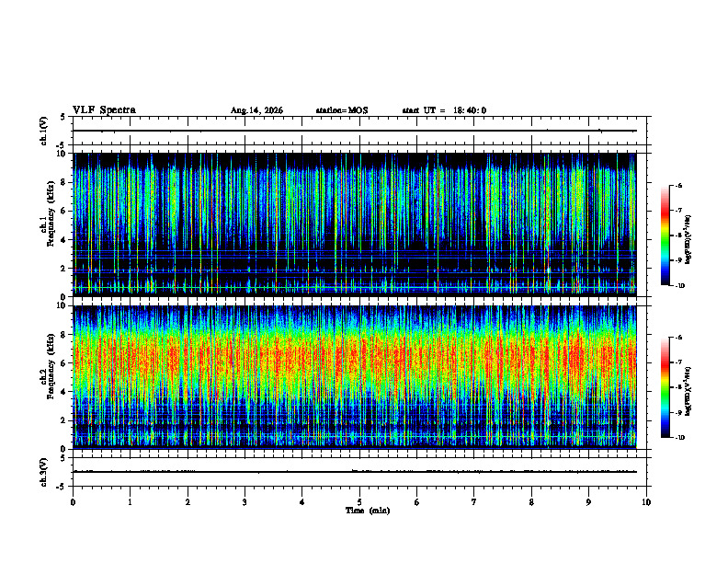The image size is (728, 563).
Task: Click the "Time (min)" axis label
Action: click(x=368, y=510)
